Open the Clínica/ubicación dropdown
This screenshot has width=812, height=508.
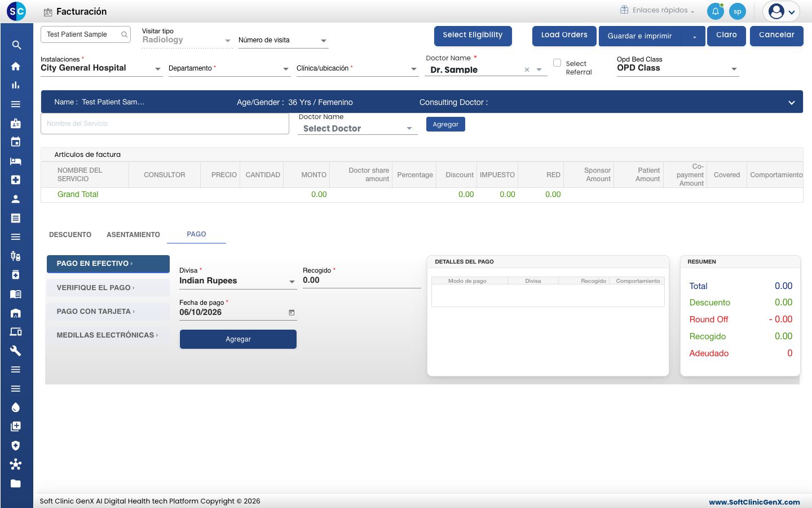pyautogui.click(x=357, y=69)
